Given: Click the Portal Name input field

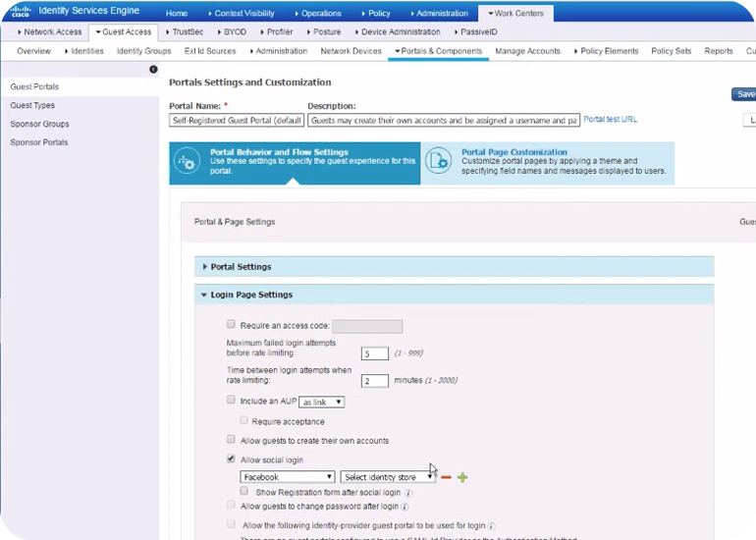Looking at the screenshot, I should point(237,121).
